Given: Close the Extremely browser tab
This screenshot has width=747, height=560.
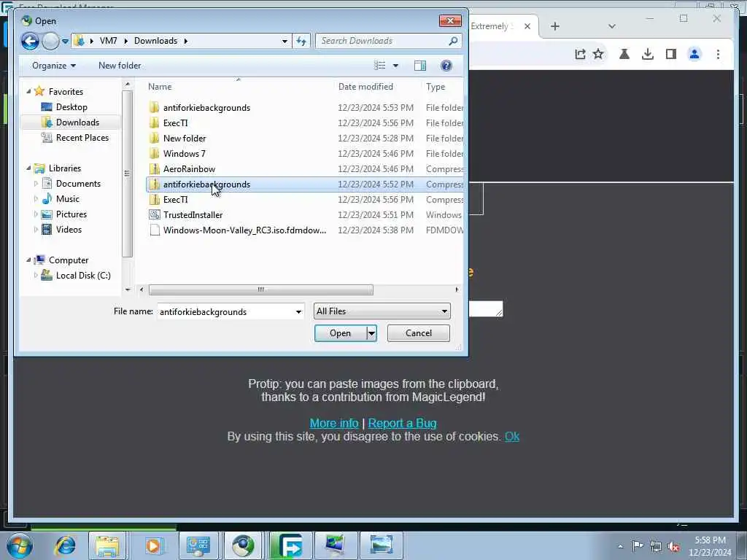Looking at the screenshot, I should (527, 26).
